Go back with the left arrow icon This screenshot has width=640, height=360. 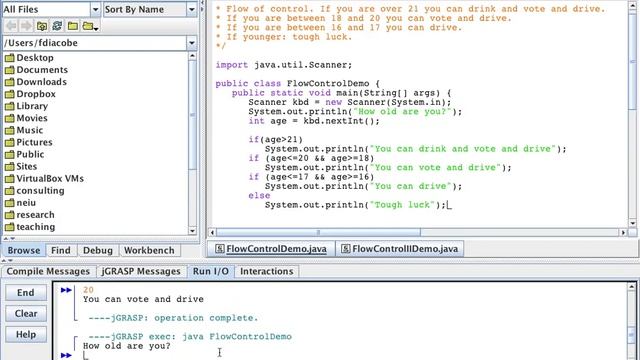(11, 26)
